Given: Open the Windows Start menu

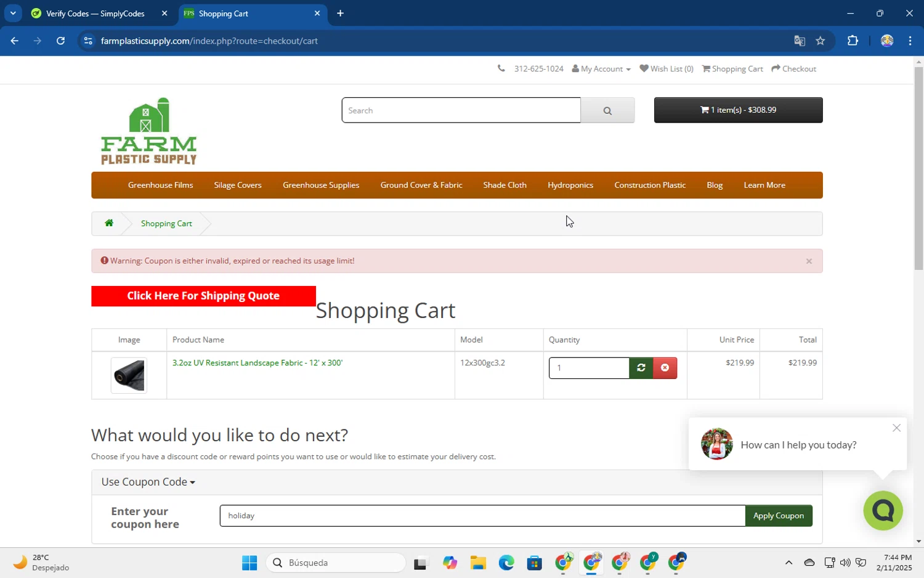Looking at the screenshot, I should 249,563.
